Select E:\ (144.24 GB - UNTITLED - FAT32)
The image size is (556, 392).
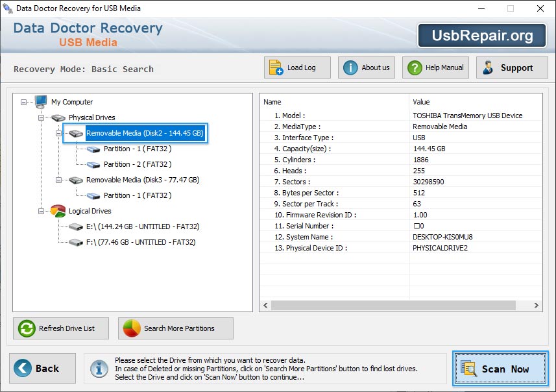pyautogui.click(x=143, y=227)
